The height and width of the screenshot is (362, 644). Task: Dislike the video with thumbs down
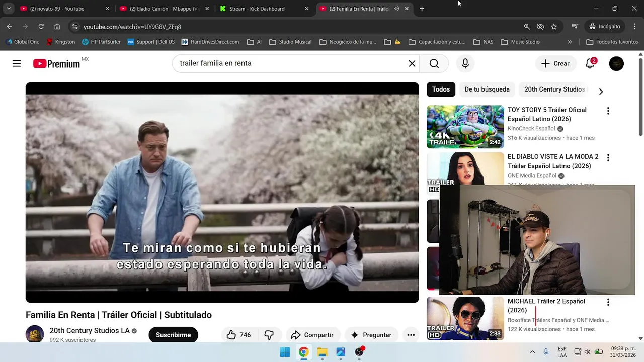(x=269, y=335)
